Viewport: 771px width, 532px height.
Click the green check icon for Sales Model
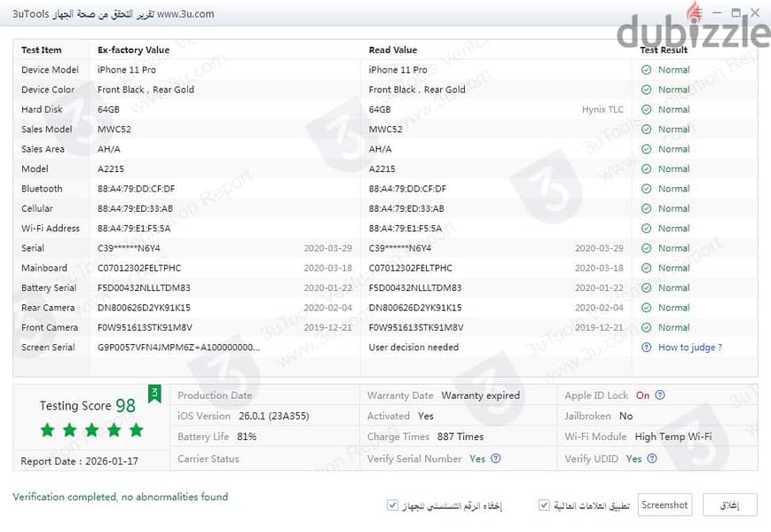click(646, 129)
